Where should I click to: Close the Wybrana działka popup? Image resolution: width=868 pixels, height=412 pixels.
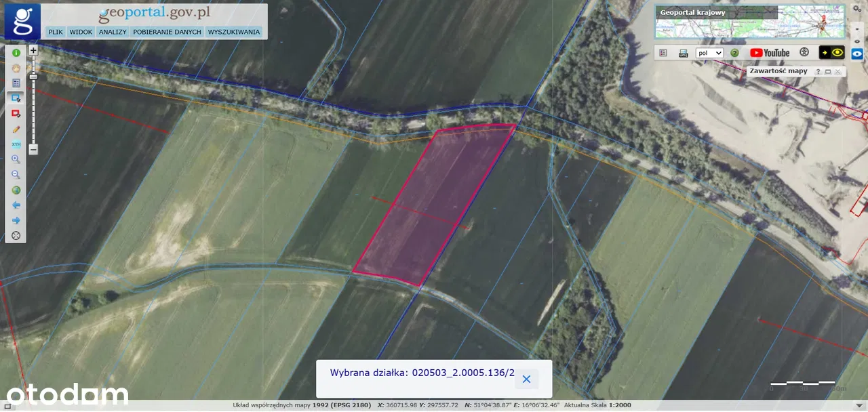(526, 379)
